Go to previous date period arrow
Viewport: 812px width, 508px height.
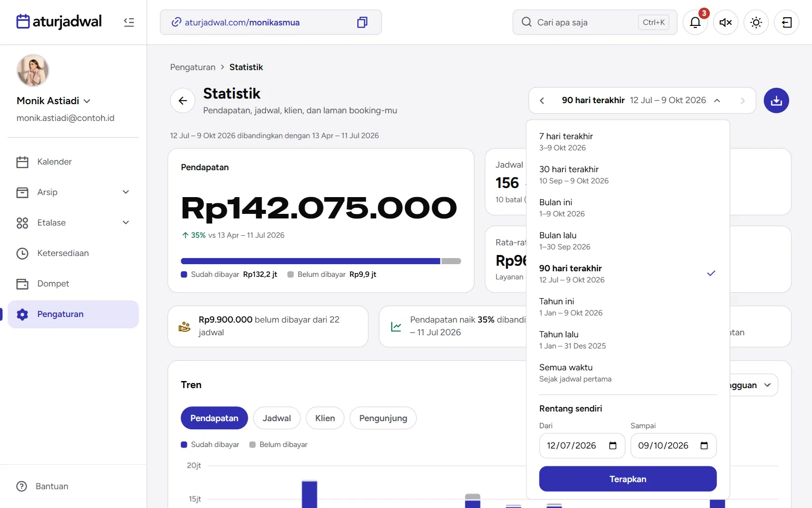tap(542, 101)
